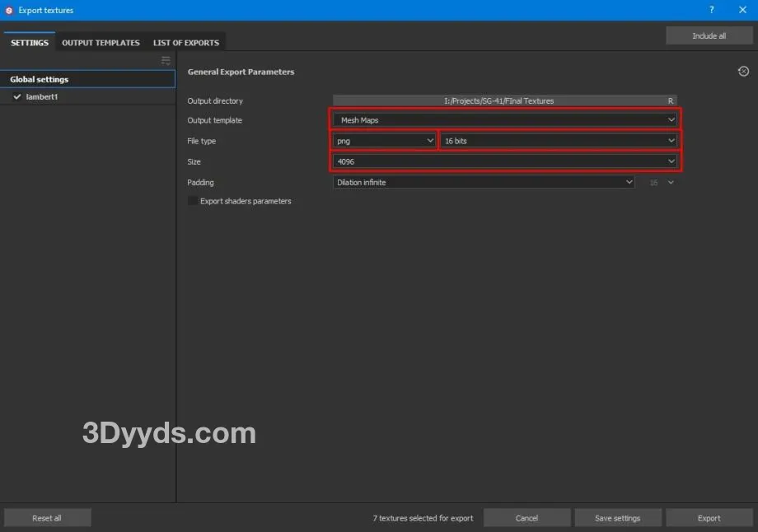758x532 pixels.
Task: Click the R button in output directory
Action: (670, 100)
